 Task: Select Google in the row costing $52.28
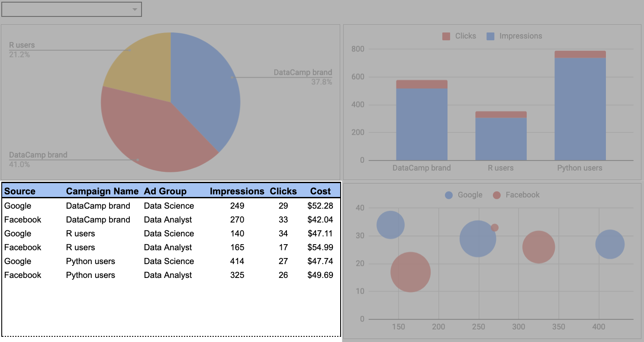tap(18, 206)
